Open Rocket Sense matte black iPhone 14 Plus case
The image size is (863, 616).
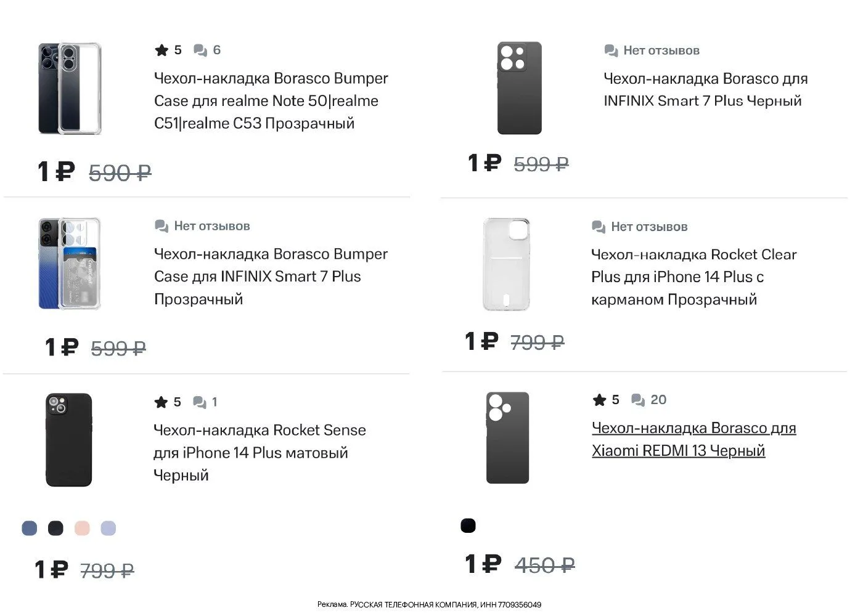pos(259,453)
